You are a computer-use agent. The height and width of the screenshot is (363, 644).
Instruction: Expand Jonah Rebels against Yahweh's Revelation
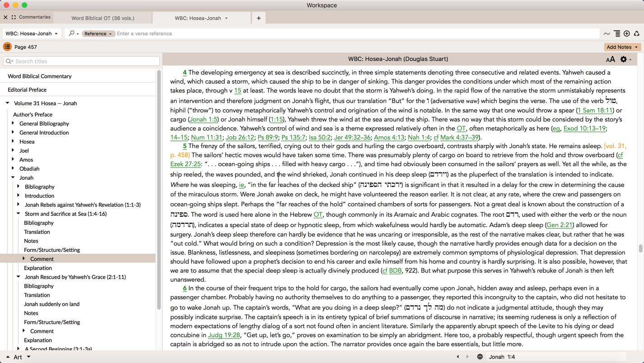(x=19, y=205)
